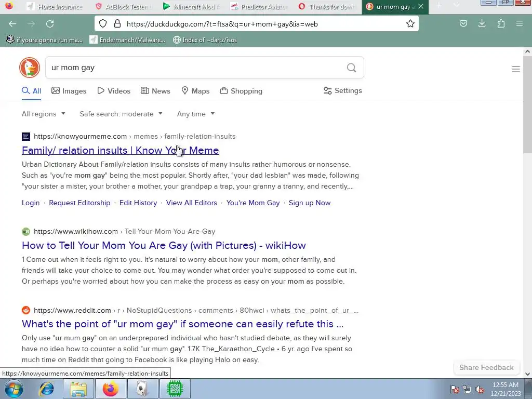Bookmark this page with the star icon
532x399 pixels.
(410, 24)
